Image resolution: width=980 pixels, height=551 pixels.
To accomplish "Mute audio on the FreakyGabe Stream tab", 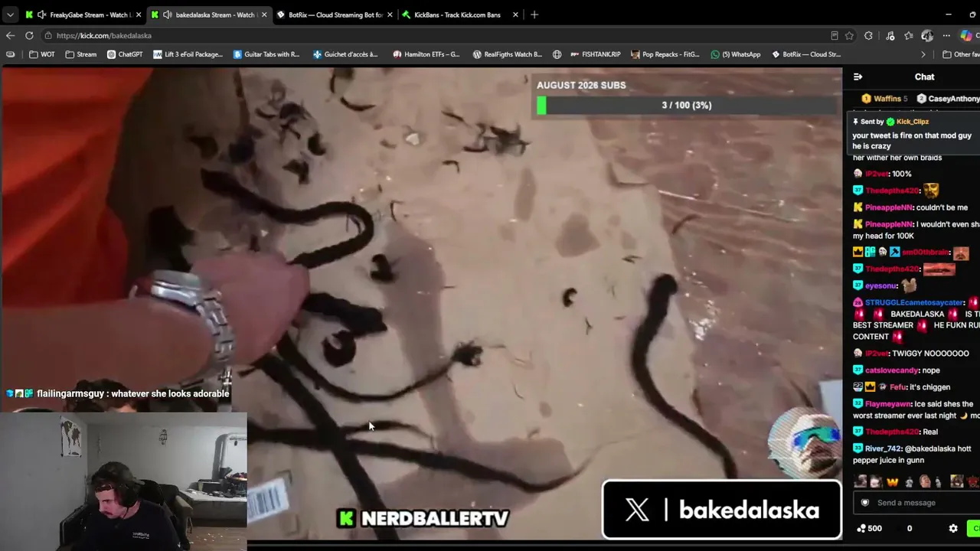I will pos(42,15).
